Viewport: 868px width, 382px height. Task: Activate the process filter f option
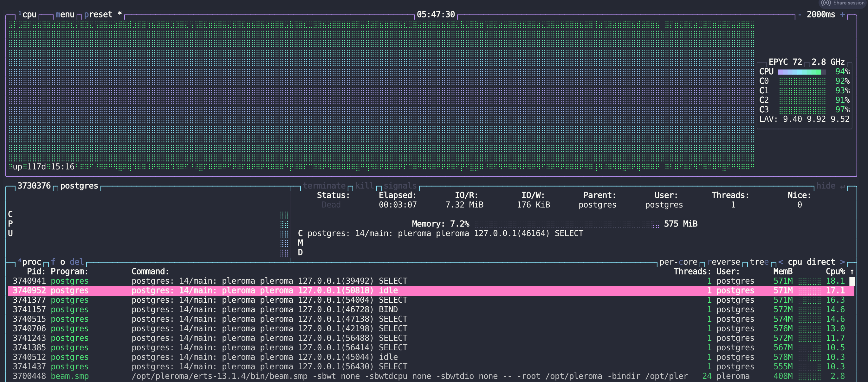(x=53, y=262)
